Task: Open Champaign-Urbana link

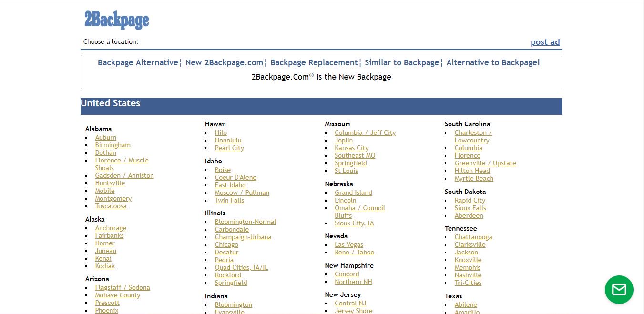Action: pos(243,237)
